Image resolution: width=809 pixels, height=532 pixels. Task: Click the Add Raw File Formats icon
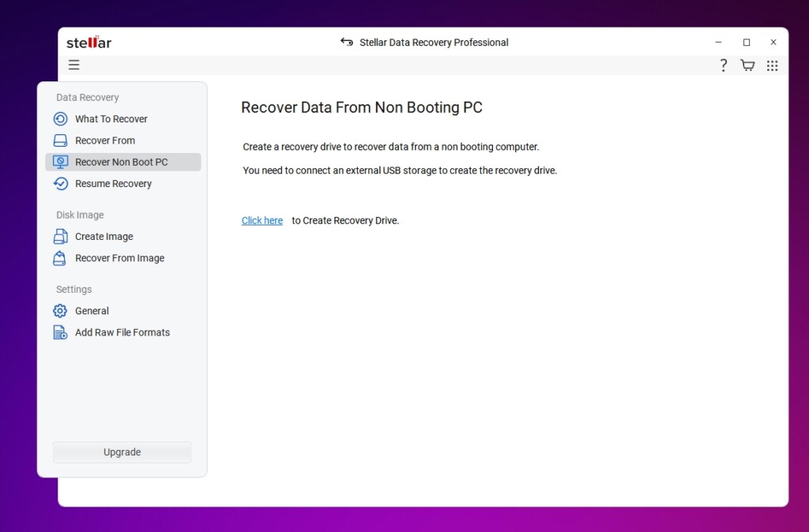60,332
